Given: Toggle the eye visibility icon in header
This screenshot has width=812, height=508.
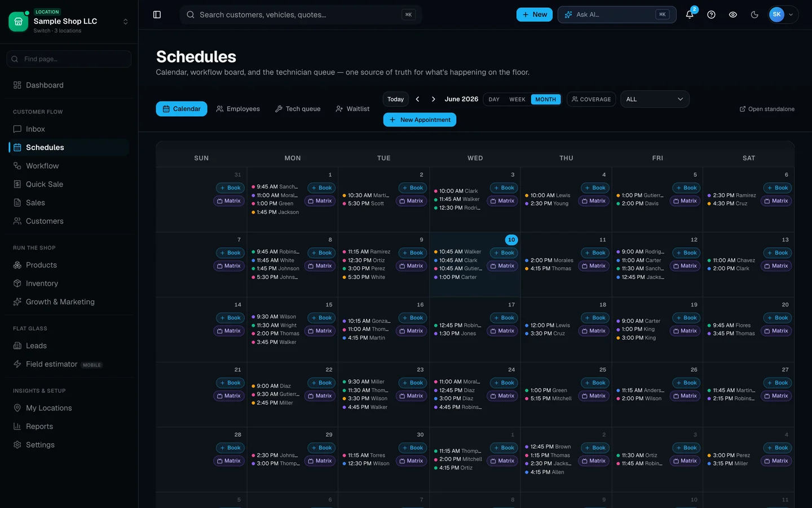Looking at the screenshot, I should [733, 15].
